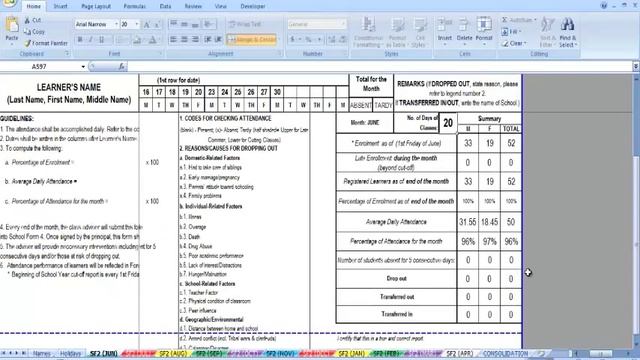Toggle Bold formatting
Viewport: 640px width, 360px height.
[x=80, y=40]
